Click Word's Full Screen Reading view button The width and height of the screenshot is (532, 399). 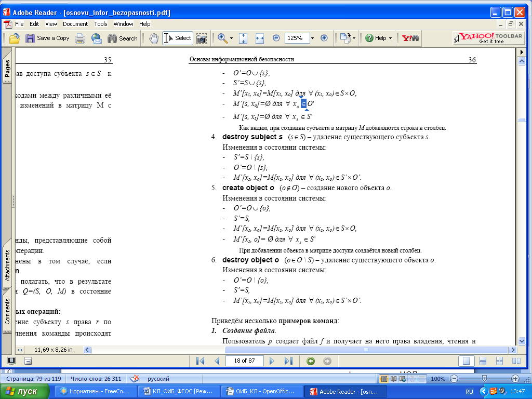[394, 379]
